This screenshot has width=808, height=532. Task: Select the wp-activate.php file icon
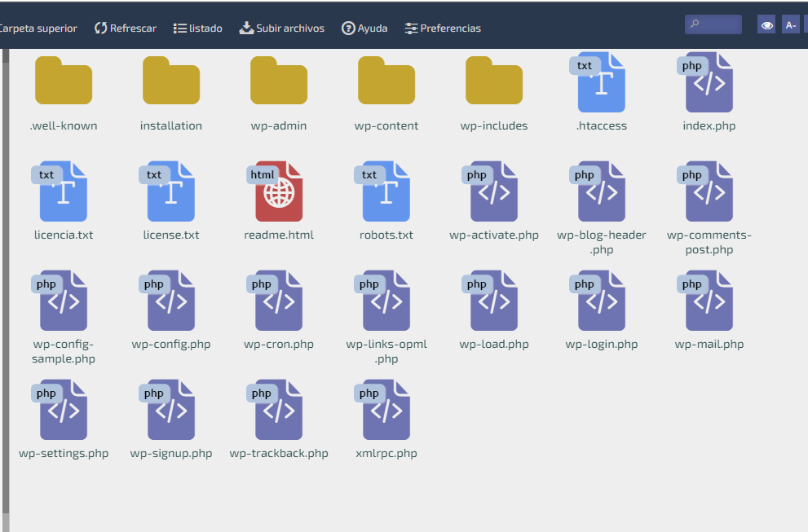point(490,191)
